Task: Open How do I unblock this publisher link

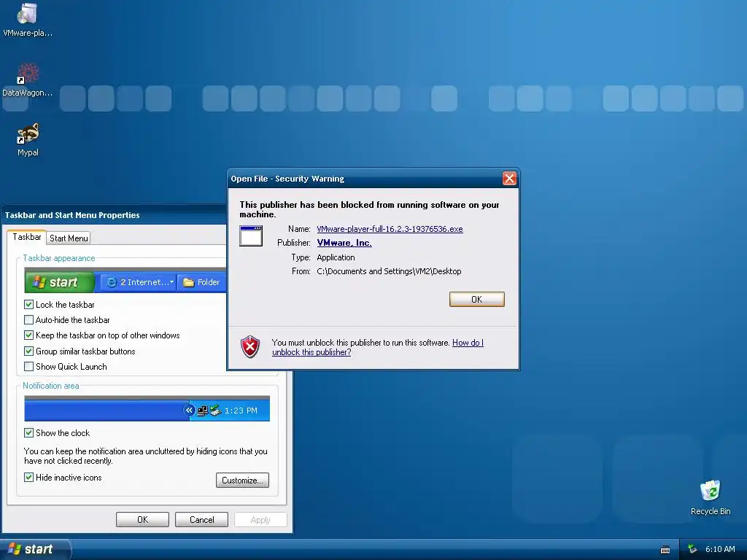Action: pos(378,347)
